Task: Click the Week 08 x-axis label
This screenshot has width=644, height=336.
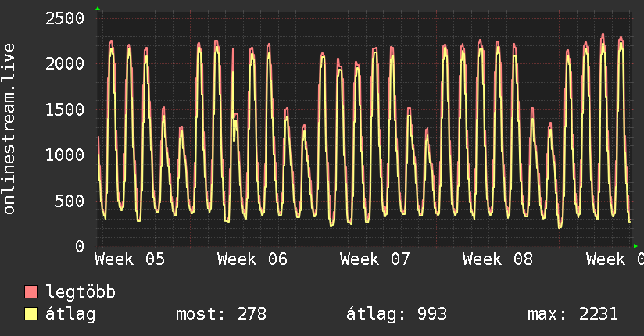Action: pyautogui.click(x=498, y=259)
